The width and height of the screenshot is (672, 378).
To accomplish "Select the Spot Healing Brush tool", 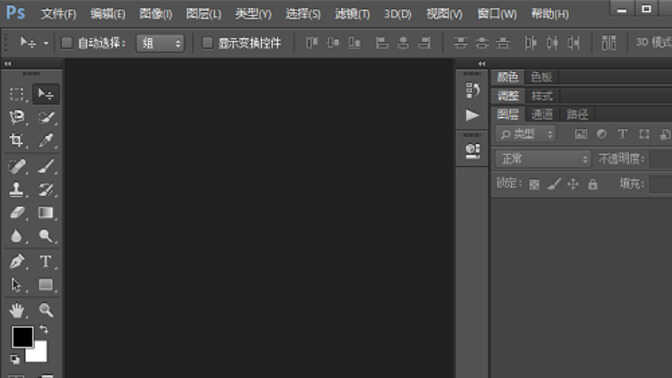I will [17, 166].
